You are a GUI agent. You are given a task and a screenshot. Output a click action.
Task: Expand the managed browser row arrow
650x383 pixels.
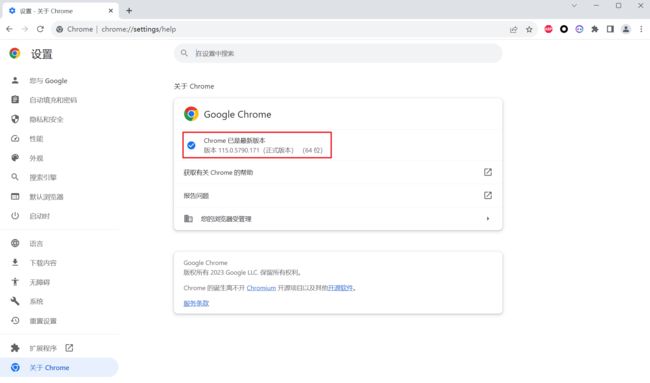488,218
